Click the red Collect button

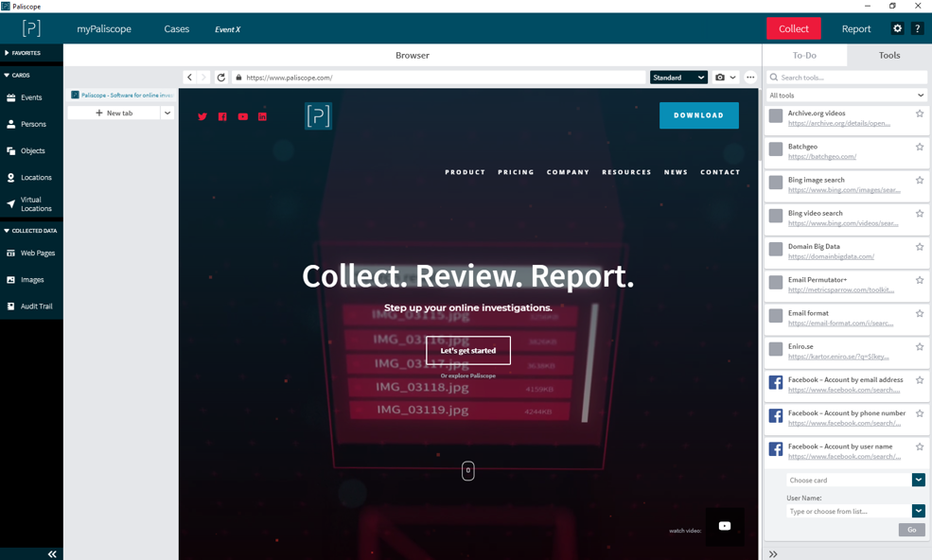coord(793,29)
